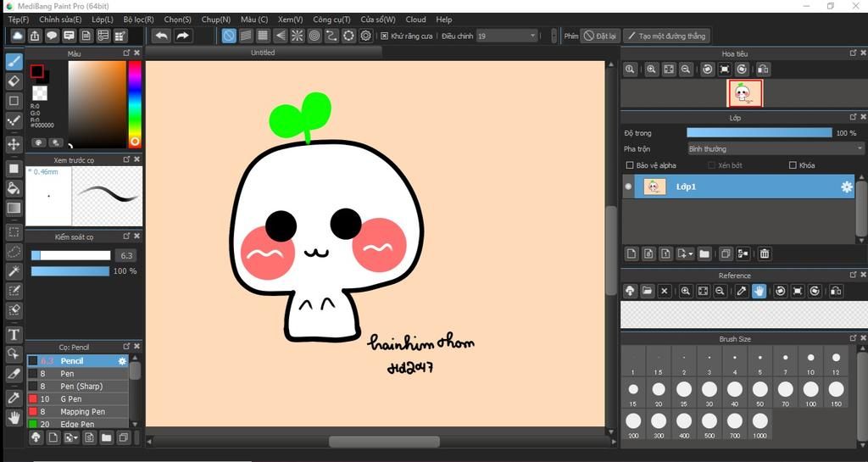Open snap settings gear

(366, 36)
